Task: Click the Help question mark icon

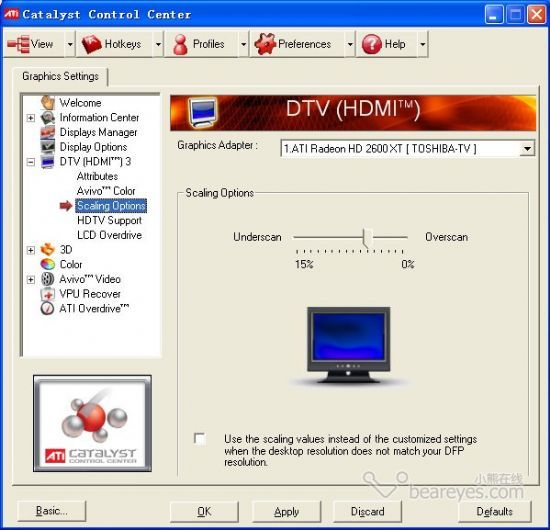Action: 372,44
